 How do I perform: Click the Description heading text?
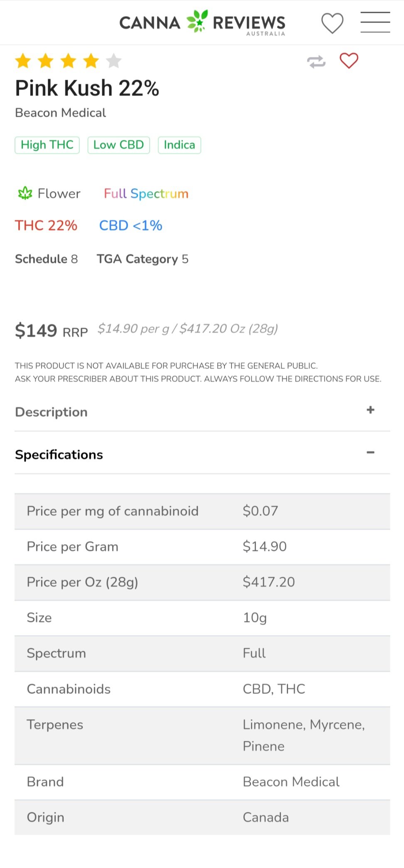tap(52, 412)
